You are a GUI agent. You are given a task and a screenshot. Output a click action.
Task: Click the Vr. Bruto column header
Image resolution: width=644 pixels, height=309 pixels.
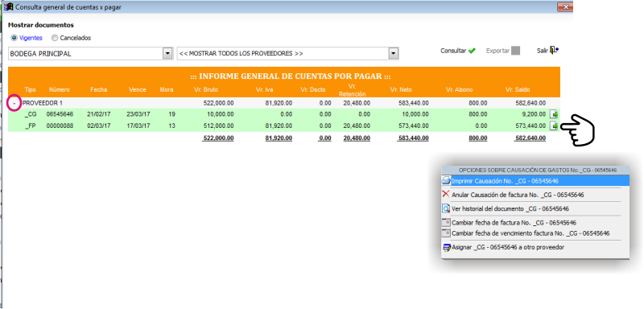point(206,89)
